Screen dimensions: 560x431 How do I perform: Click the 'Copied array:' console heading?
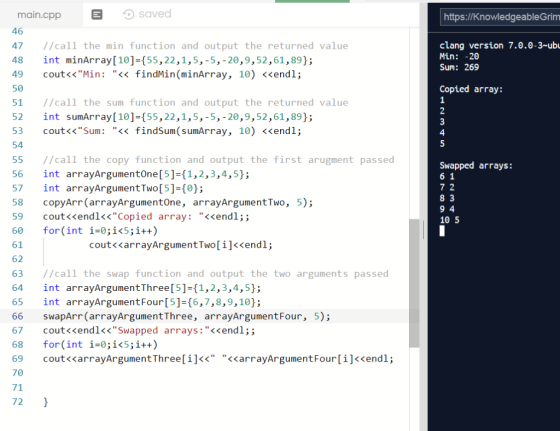click(x=471, y=89)
